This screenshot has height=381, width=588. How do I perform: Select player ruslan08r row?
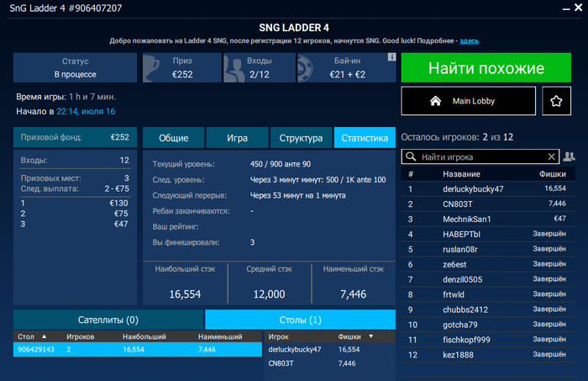(488, 249)
